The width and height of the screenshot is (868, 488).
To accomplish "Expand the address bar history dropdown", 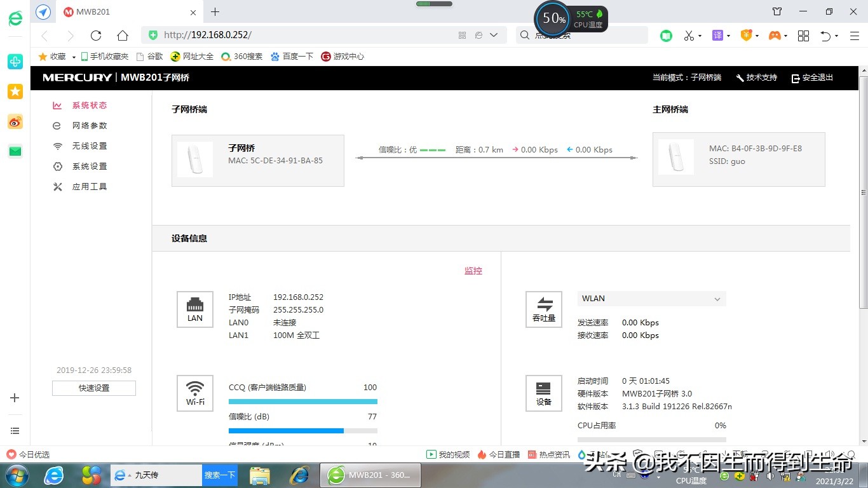I will click(x=494, y=36).
